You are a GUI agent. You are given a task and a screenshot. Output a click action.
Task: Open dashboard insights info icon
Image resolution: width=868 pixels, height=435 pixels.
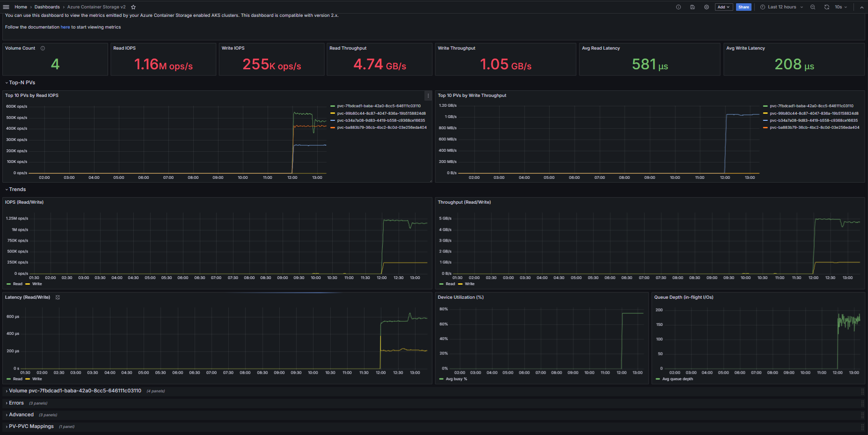coord(678,7)
